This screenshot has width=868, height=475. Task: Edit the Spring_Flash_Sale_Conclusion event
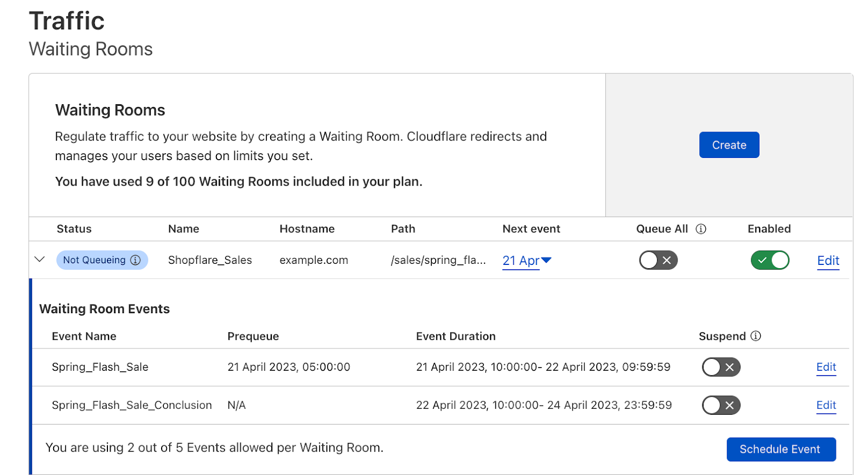point(826,405)
